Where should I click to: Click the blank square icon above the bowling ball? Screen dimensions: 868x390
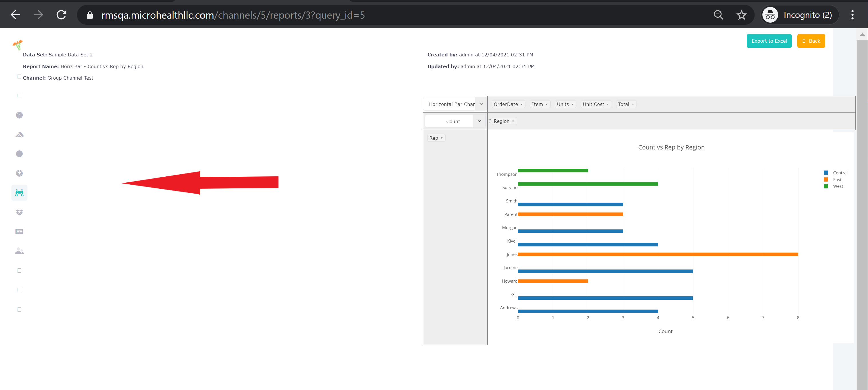pos(19,96)
